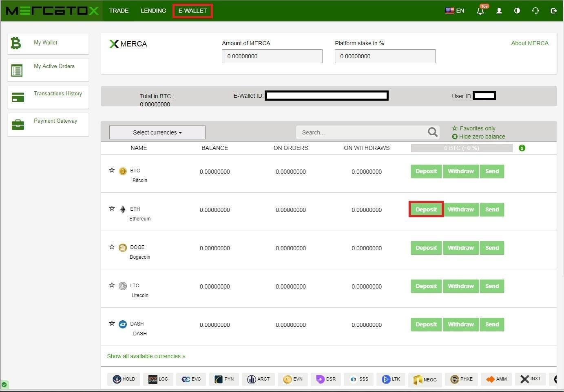The height and width of the screenshot is (392, 564).
Task: Favorite DASH with its star
Action: point(112,323)
